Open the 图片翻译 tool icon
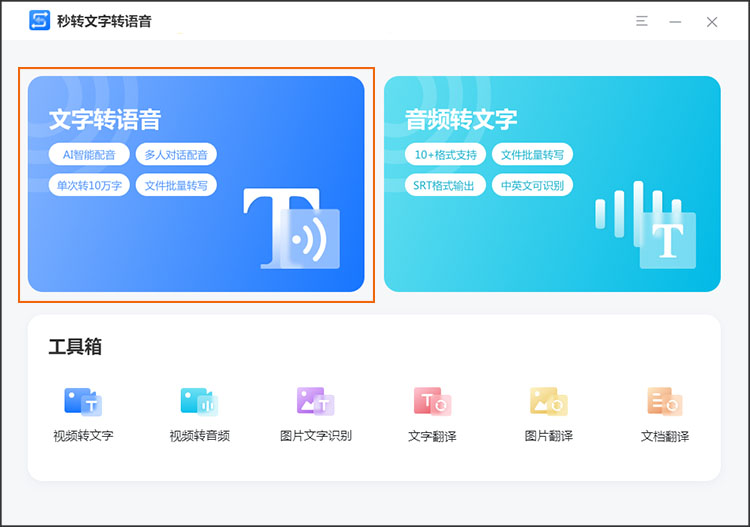Viewport: 750px width, 527px height. click(x=549, y=402)
